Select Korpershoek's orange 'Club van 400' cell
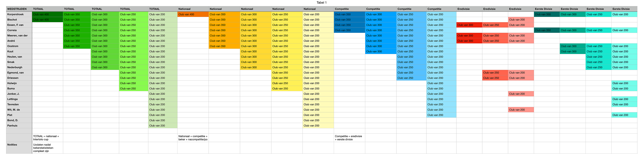Image resolution: width=644 pixels, height=159 pixels. [x=193, y=14]
